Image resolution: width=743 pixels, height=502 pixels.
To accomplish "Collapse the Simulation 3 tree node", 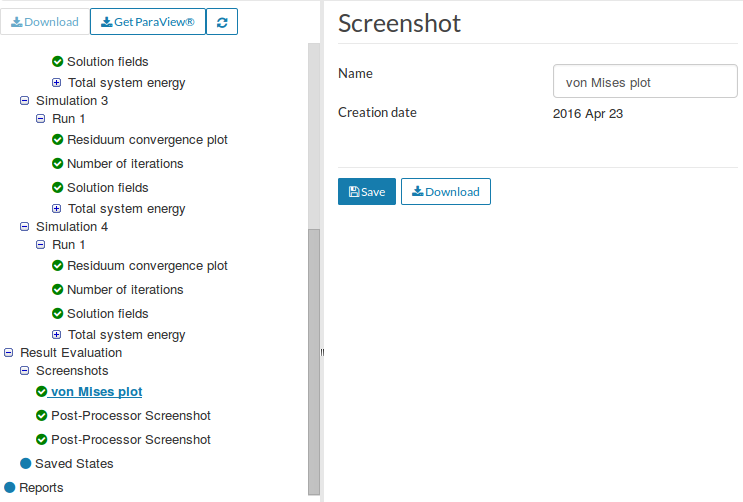I will [x=25, y=101].
